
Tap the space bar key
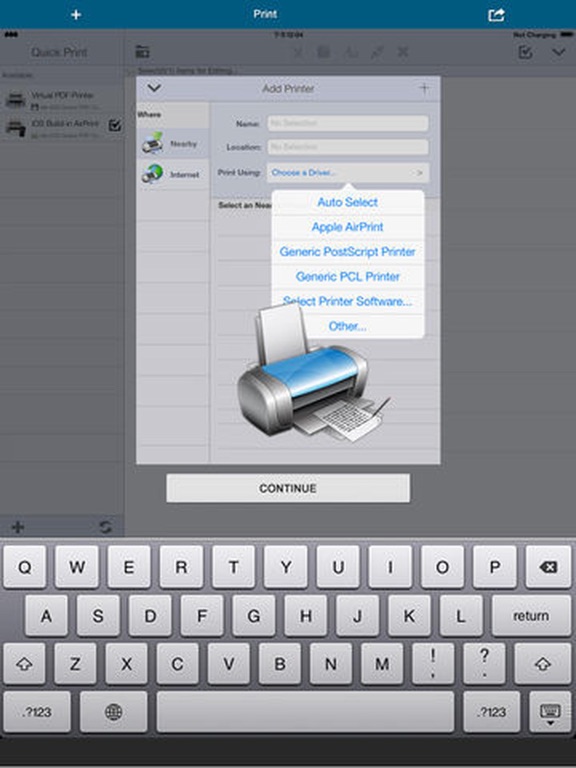305,712
